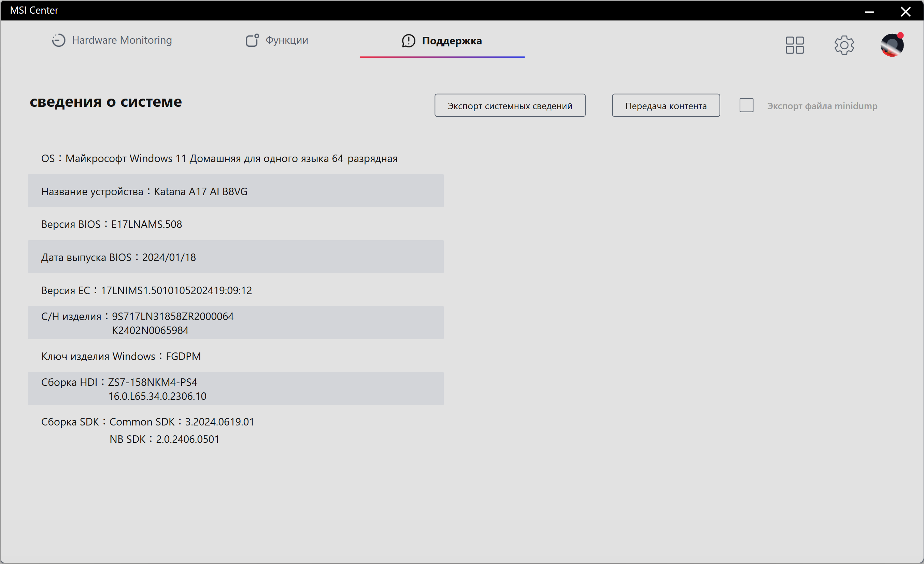Screen dimensions: 924x564
Task: Select the OS Windows 11 info row
Action: (x=219, y=159)
